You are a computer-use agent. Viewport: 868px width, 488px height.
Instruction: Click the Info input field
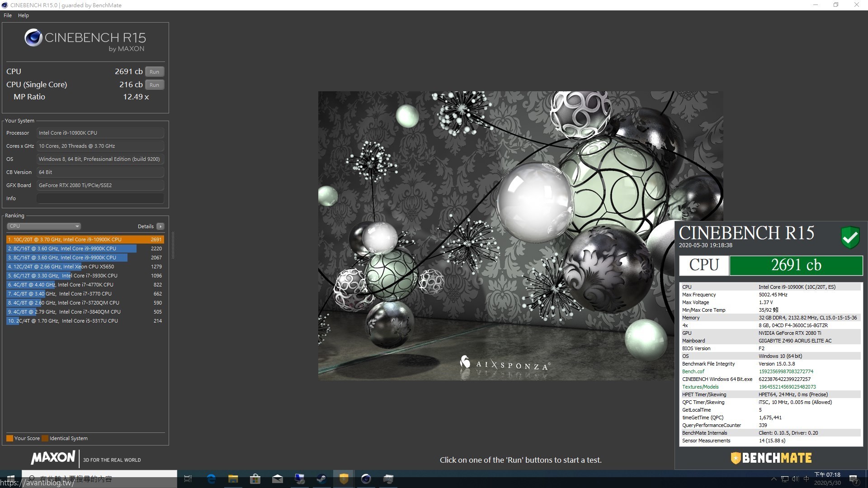[x=100, y=198]
